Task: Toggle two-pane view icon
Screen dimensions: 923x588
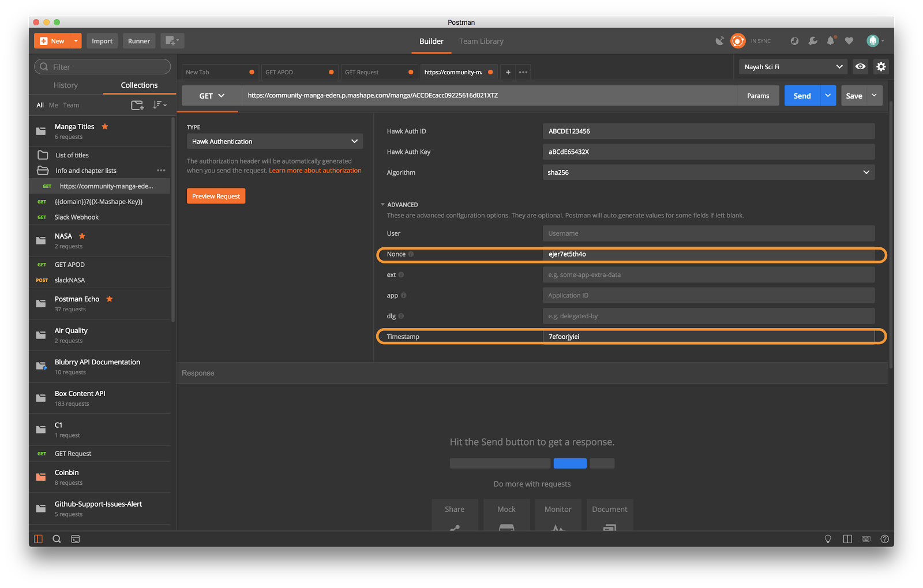Action: [847, 539]
